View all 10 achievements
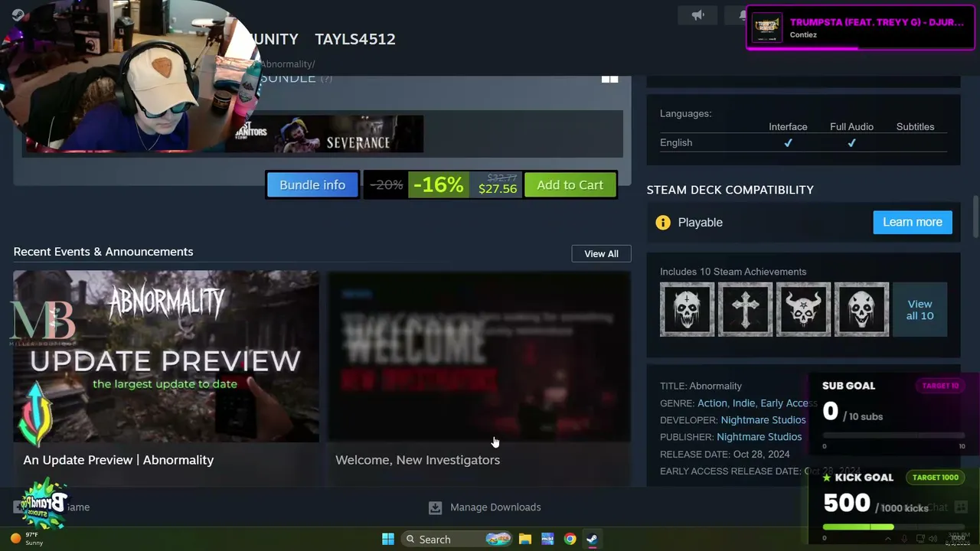The width and height of the screenshot is (980, 551). 920,309
